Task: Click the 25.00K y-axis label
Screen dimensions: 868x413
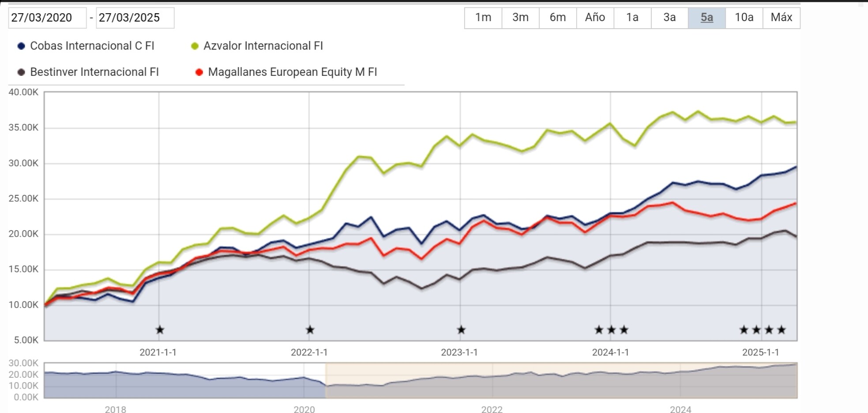Action: coord(23,198)
